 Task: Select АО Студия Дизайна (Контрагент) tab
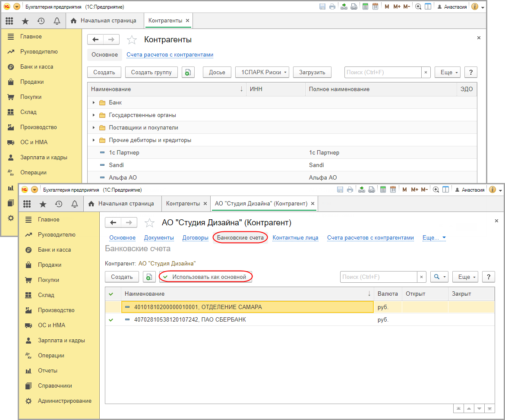pos(261,204)
